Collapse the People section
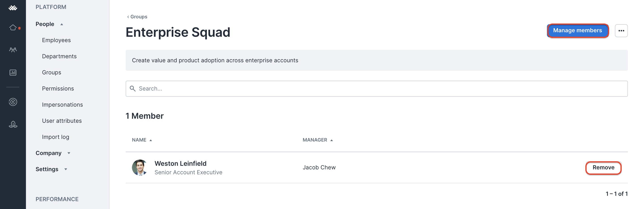The width and height of the screenshot is (644, 209). coord(49,24)
